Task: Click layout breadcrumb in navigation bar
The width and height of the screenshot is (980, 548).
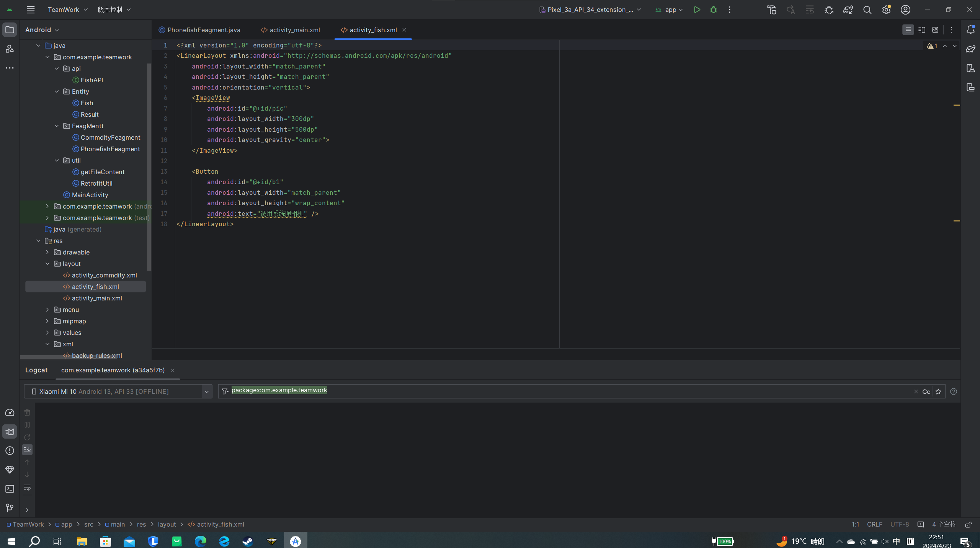Action: 167,524
